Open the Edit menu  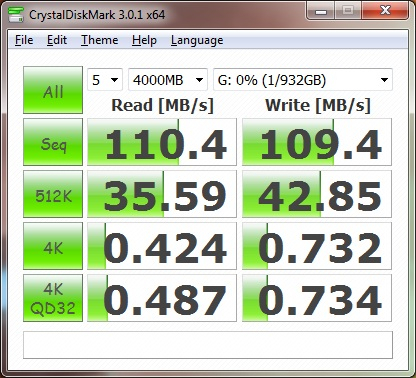[57, 40]
